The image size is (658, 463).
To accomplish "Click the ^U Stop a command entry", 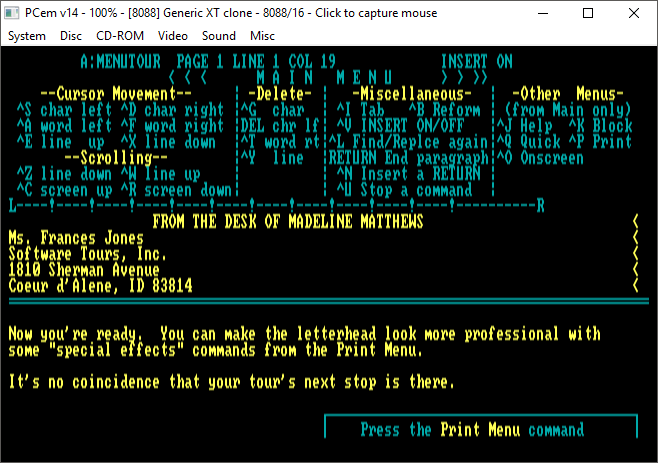I will tap(404, 190).
